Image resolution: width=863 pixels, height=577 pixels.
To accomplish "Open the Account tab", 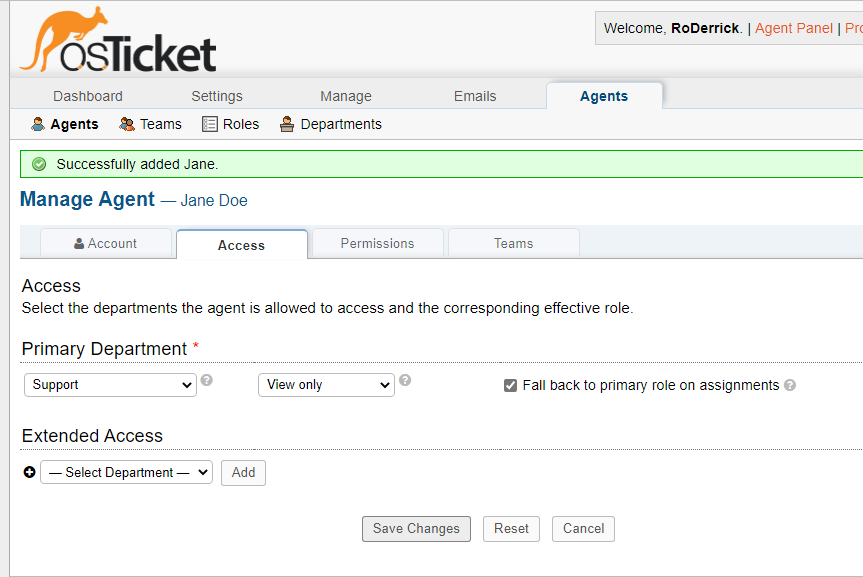I will tap(105, 243).
